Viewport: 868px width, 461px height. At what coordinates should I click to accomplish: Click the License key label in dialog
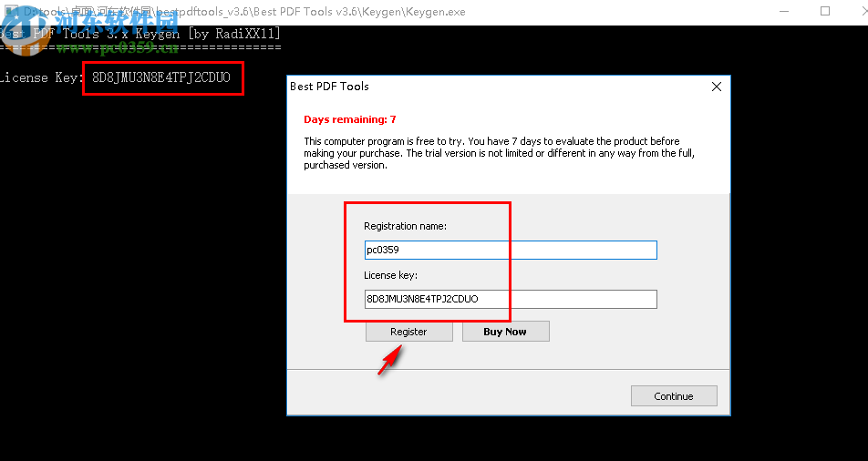(390, 275)
